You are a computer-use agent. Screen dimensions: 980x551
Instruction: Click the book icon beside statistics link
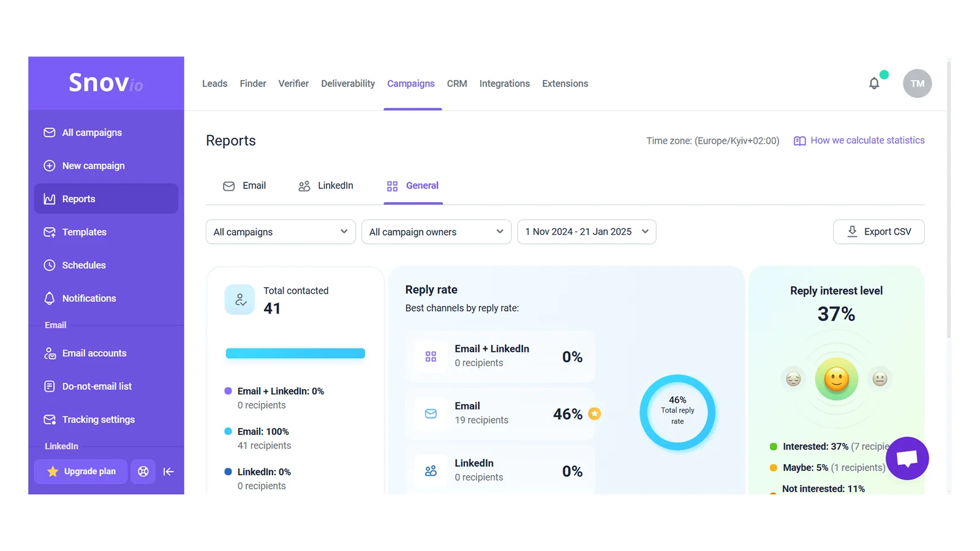(799, 141)
